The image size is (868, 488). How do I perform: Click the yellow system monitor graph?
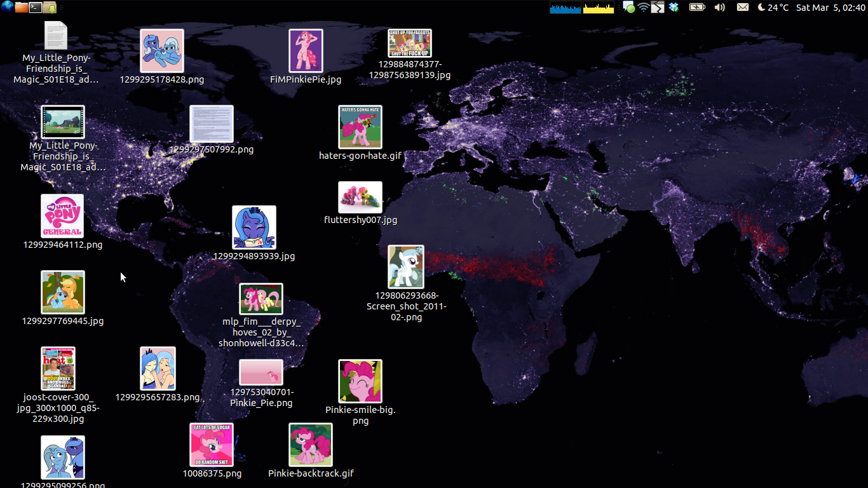pyautogui.click(x=599, y=7)
